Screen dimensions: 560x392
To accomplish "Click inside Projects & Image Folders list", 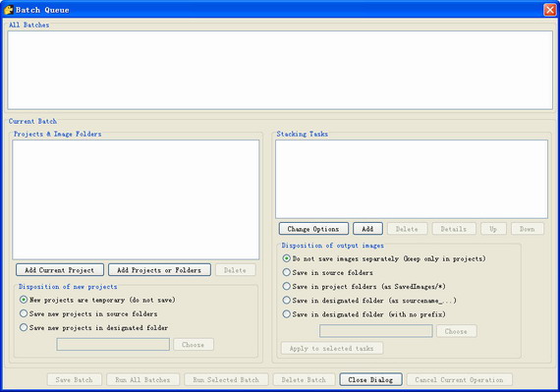I will pos(136,199).
